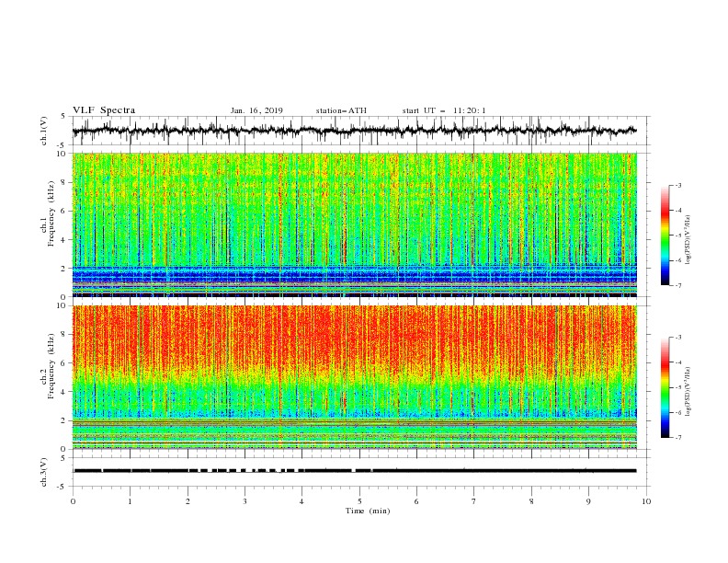Viewport: 728px width, 563px height.
Task: Click the "9" tick on the time axis
Action: coord(588,501)
